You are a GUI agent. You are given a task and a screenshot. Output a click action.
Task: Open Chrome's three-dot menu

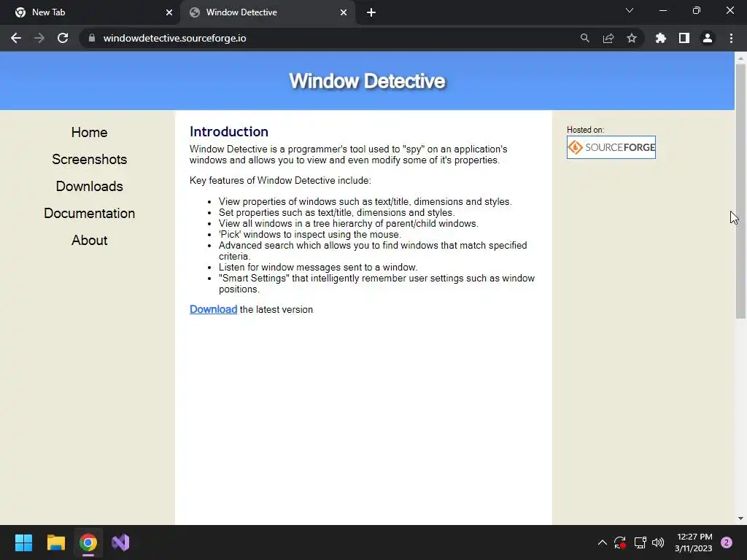(x=731, y=38)
